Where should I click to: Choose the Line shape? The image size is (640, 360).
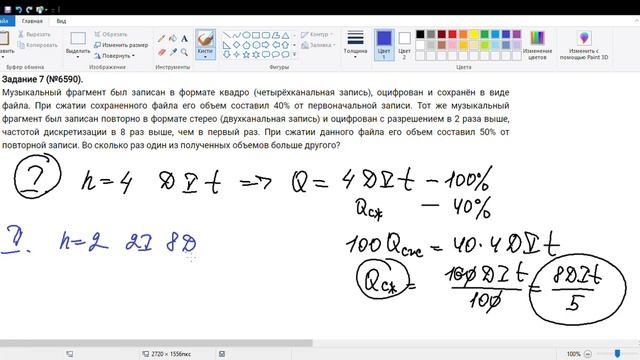click(x=227, y=36)
